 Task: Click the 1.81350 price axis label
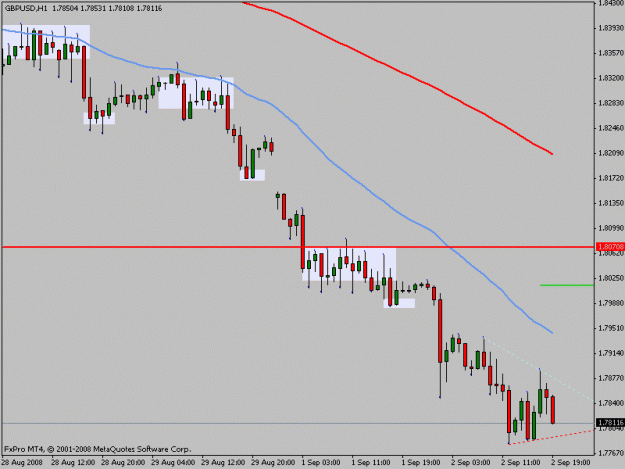[x=611, y=203]
